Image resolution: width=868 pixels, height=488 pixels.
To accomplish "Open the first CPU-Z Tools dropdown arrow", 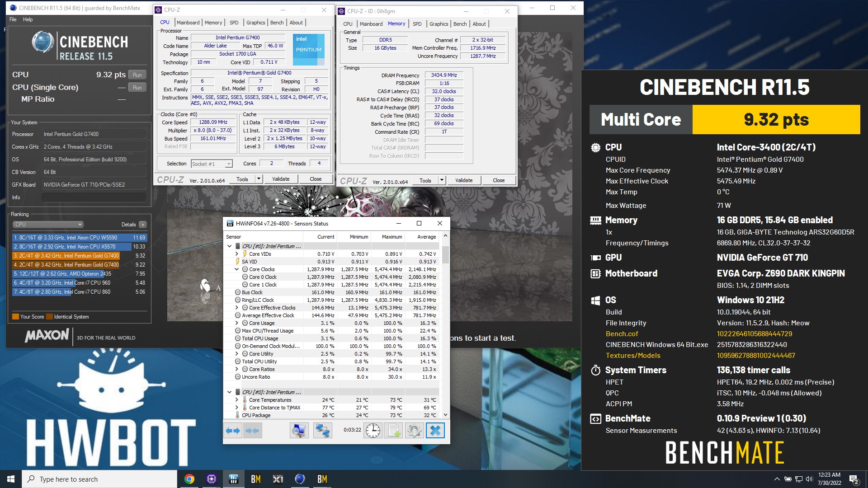I will point(259,179).
